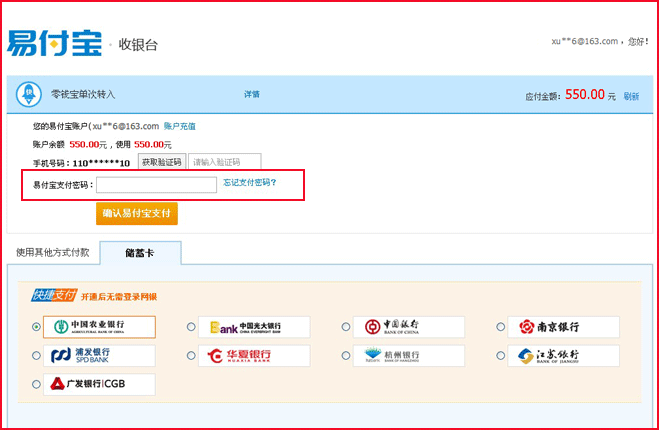Click the 华夏银行 bank logo
Image resolution: width=659 pixels, height=430 pixels.
click(254, 356)
